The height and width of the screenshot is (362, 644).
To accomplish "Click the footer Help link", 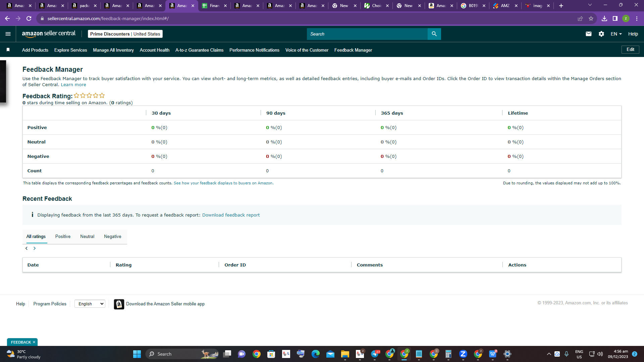I will coord(20,304).
